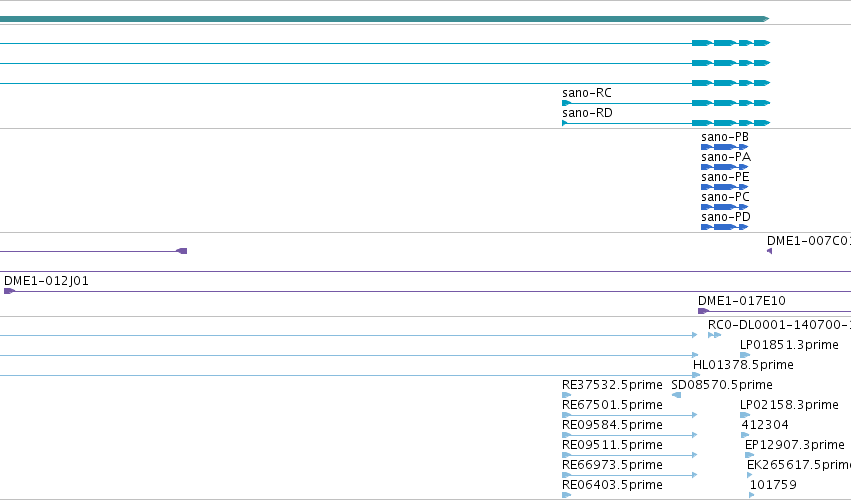
Task: Click the RC0-DL0001-140700 EST label
Action: [779, 325]
